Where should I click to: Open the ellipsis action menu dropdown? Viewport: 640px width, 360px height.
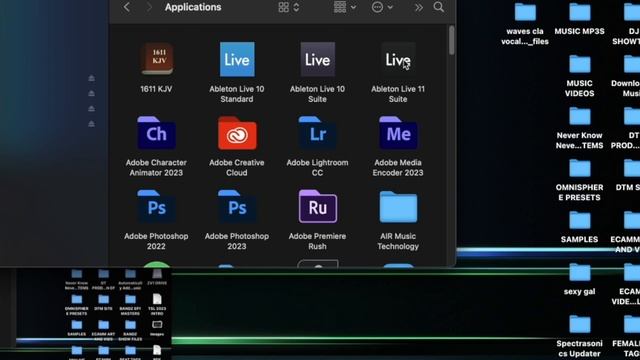(382, 7)
